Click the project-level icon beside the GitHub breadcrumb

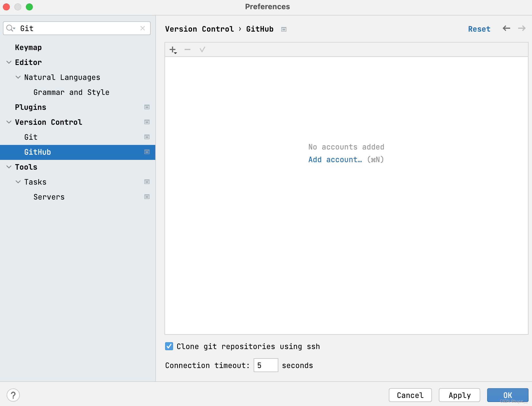(x=284, y=29)
